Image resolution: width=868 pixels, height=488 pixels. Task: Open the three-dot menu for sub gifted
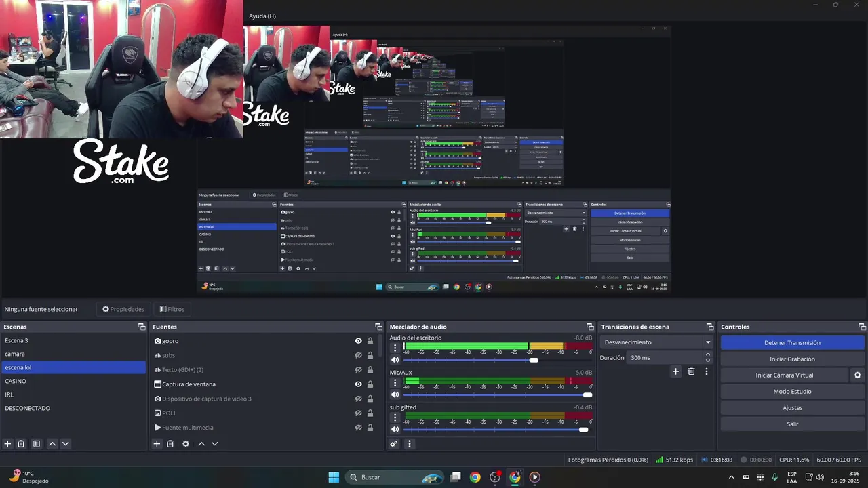pos(395,417)
